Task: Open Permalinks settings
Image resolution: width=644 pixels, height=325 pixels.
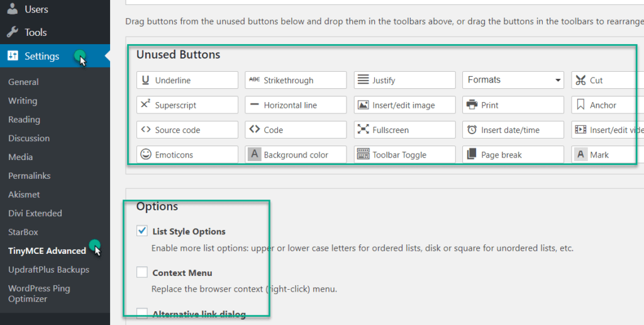Action: 30,176
